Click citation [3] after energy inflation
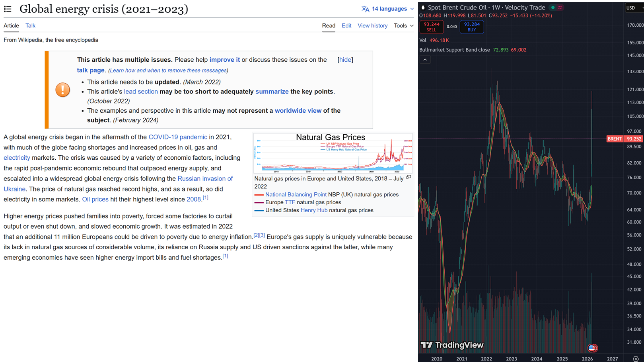The image size is (644, 362). pos(262,235)
